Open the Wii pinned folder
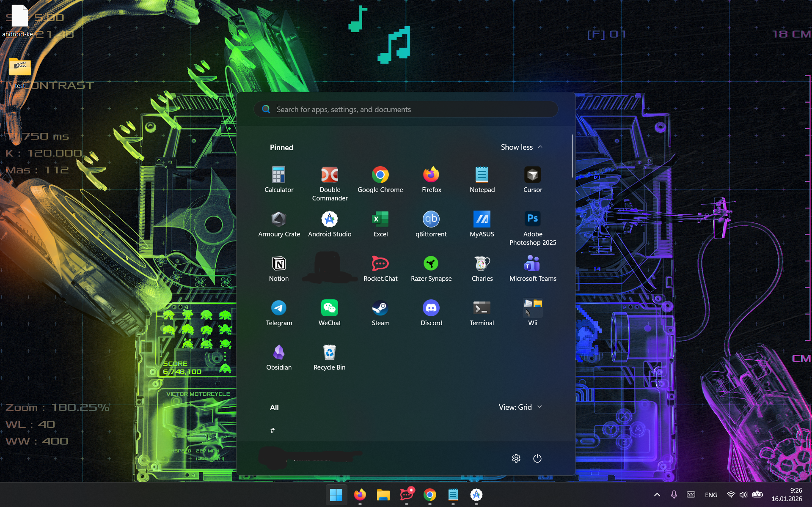This screenshot has width=812, height=507. click(533, 313)
